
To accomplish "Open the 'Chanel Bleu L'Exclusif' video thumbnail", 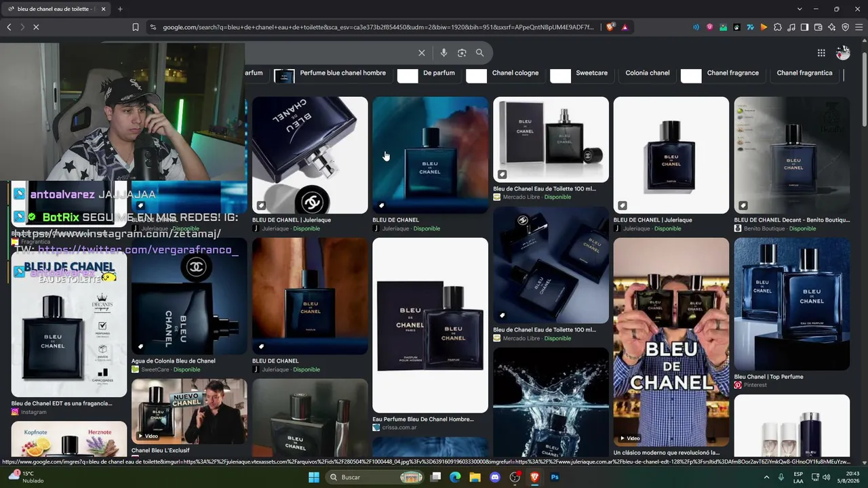I will (189, 411).
